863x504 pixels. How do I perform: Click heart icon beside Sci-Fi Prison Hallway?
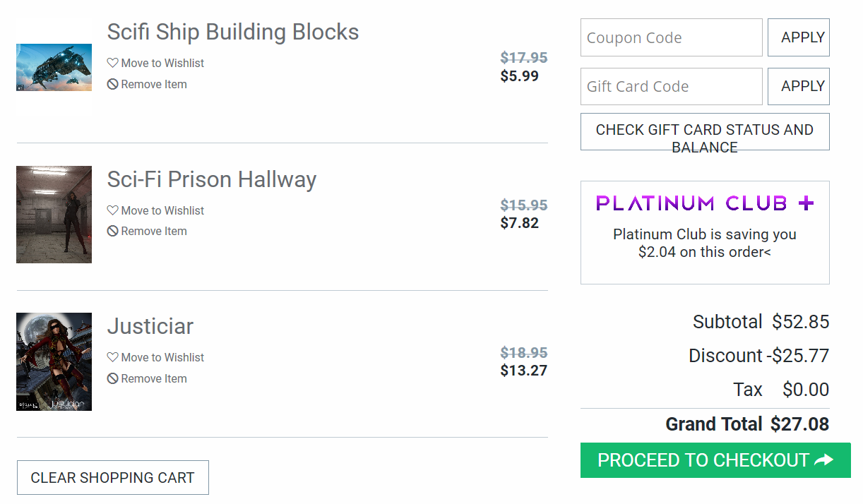point(112,210)
